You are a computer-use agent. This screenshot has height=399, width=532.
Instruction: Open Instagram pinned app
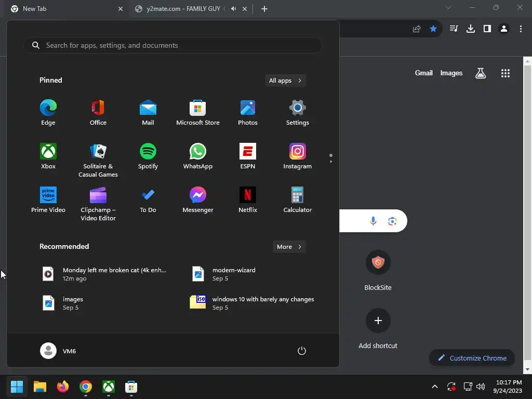pos(298,156)
